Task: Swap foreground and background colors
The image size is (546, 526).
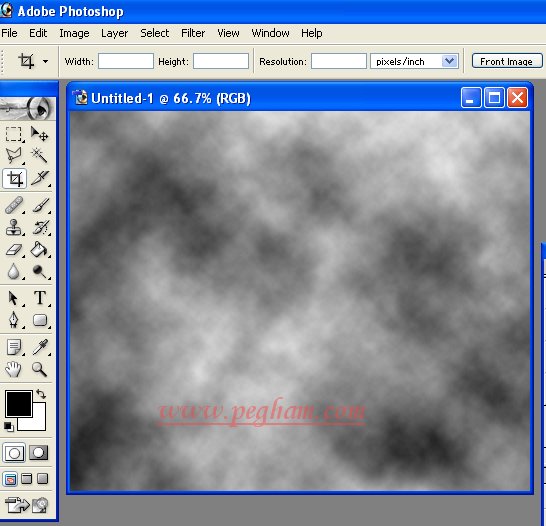Action: (41, 394)
